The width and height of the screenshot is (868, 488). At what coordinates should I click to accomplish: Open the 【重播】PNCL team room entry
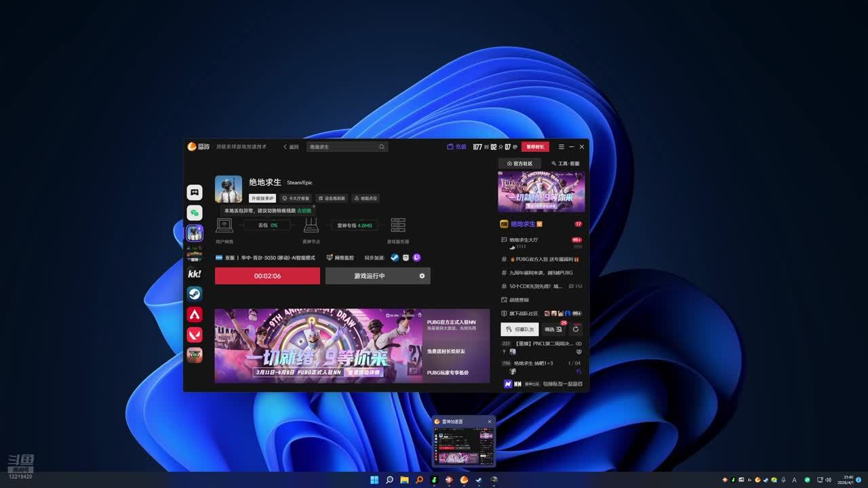(541, 347)
